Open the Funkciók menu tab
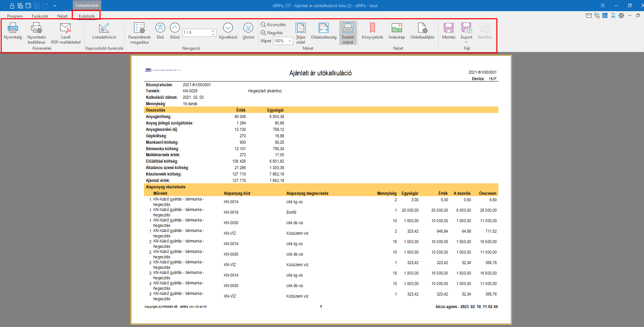This screenshot has height=327, width=644. click(40, 16)
